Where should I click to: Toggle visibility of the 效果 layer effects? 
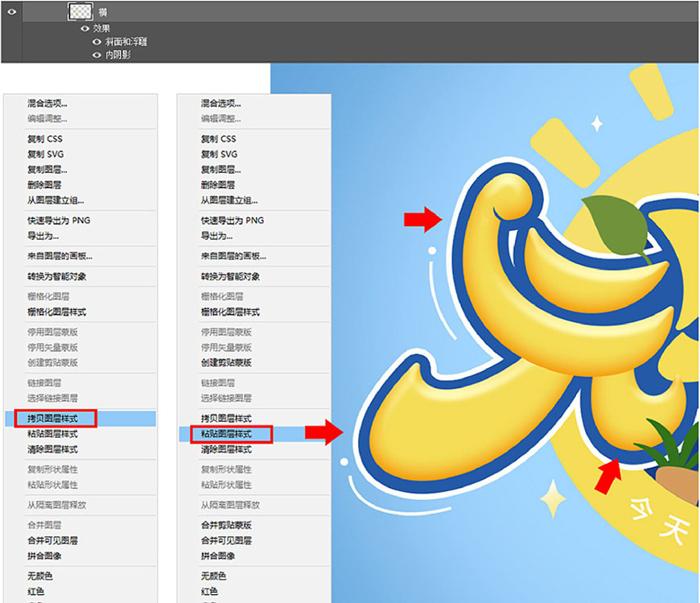[84, 28]
